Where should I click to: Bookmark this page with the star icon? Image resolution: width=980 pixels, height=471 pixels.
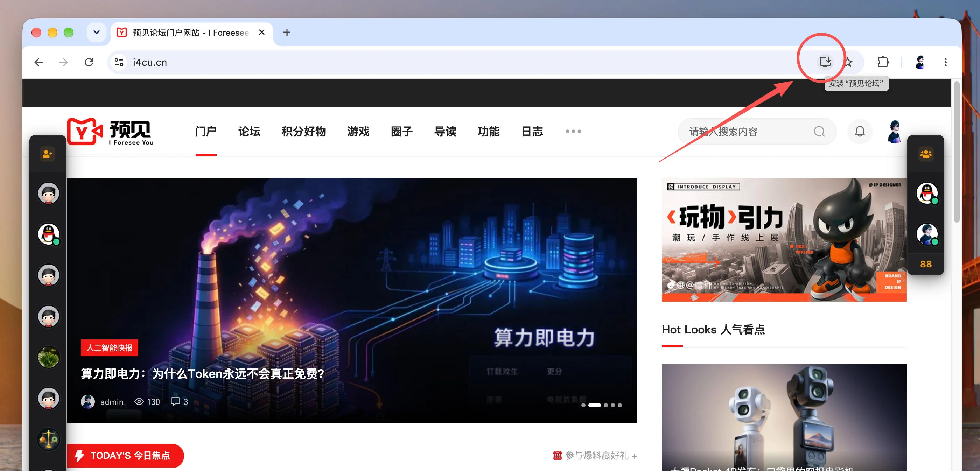point(848,62)
